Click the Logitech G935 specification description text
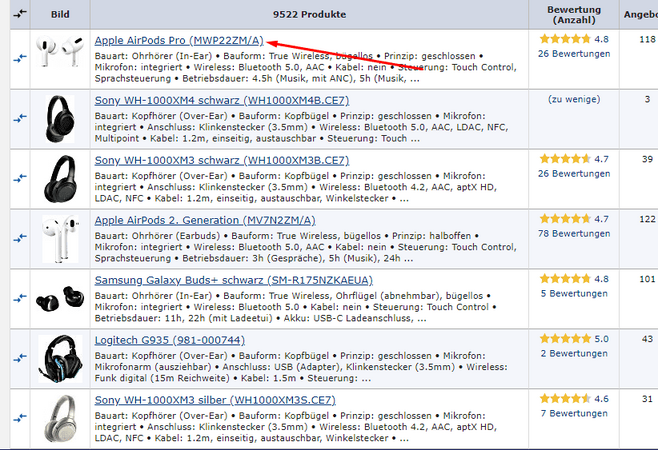Image resolution: width=658 pixels, height=450 pixels. pyautogui.click(x=301, y=367)
